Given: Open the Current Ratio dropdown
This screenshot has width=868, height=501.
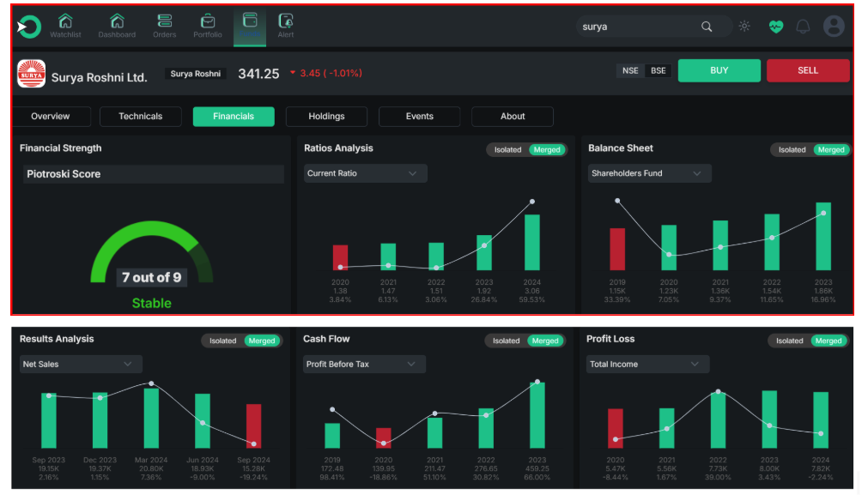Looking at the screenshot, I should click(366, 173).
